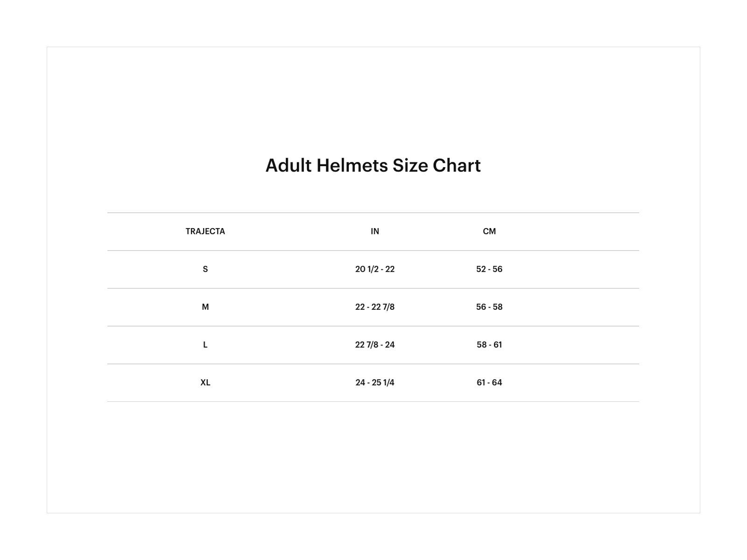
Task: Select the 61 - 64 centimeter cell
Action: tap(489, 383)
